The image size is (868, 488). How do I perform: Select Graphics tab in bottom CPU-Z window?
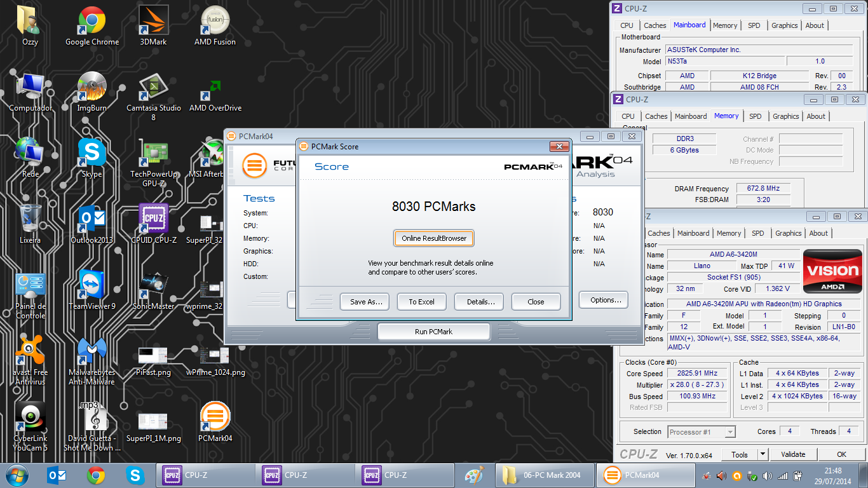click(789, 233)
